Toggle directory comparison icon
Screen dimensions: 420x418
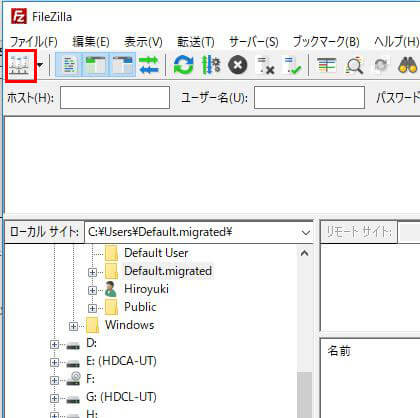click(x=354, y=65)
